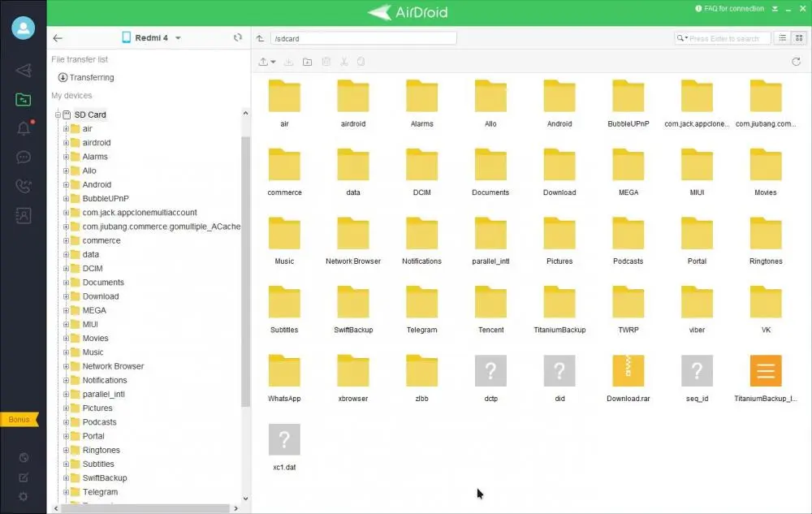Click the /sdcard path field
This screenshot has height=514, width=812.
tap(363, 38)
